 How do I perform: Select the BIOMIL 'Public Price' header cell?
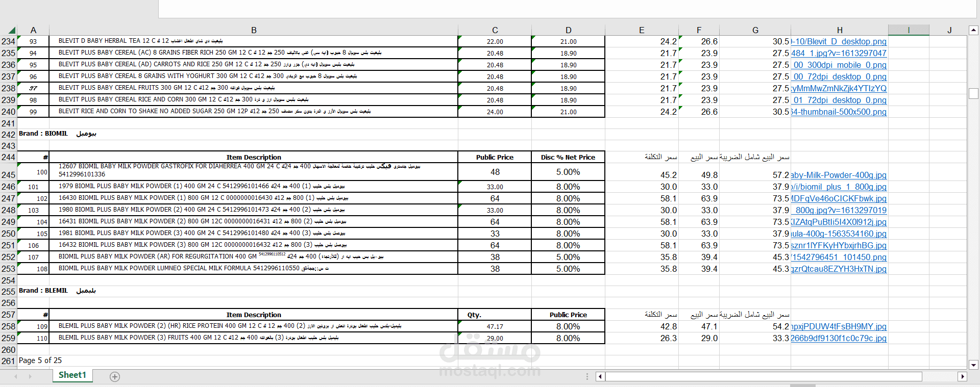tap(495, 157)
